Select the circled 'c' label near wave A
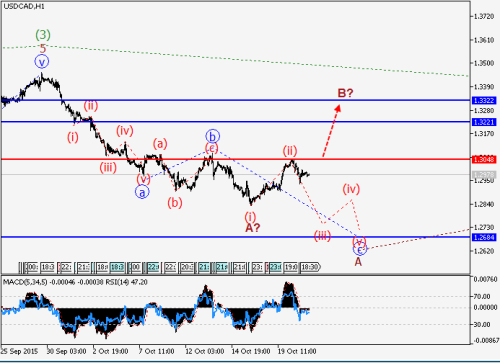This screenshot has width=500, height=363. 360,249
